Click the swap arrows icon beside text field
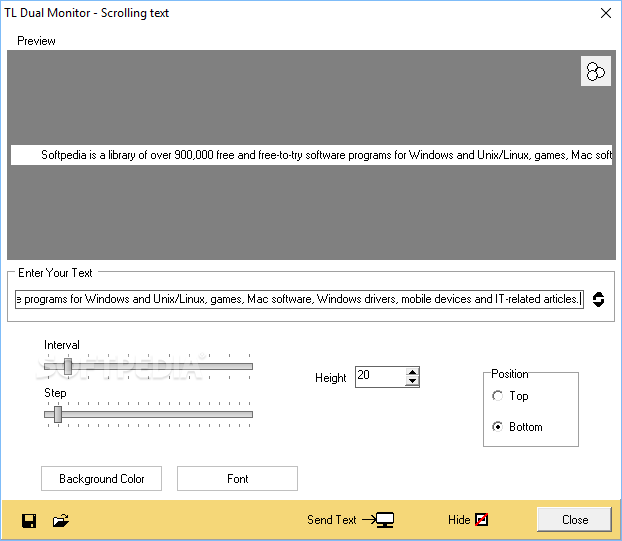The width and height of the screenshot is (622, 541). click(598, 299)
